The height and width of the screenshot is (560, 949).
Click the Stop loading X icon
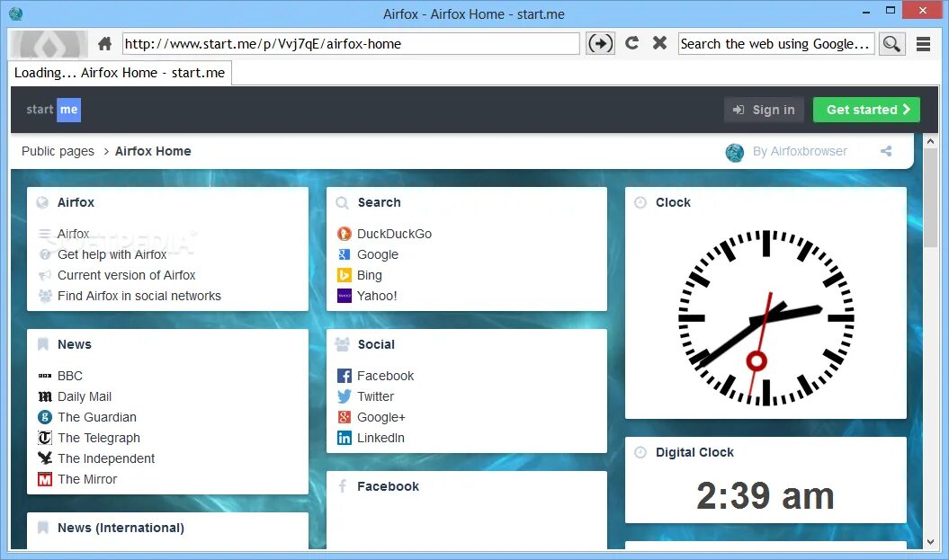tap(659, 43)
